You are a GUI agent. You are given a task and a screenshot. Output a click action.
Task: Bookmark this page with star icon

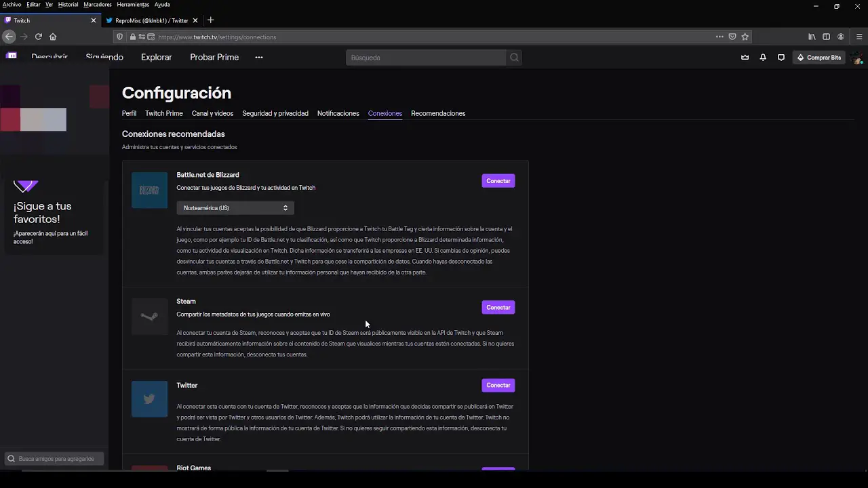coord(745,37)
